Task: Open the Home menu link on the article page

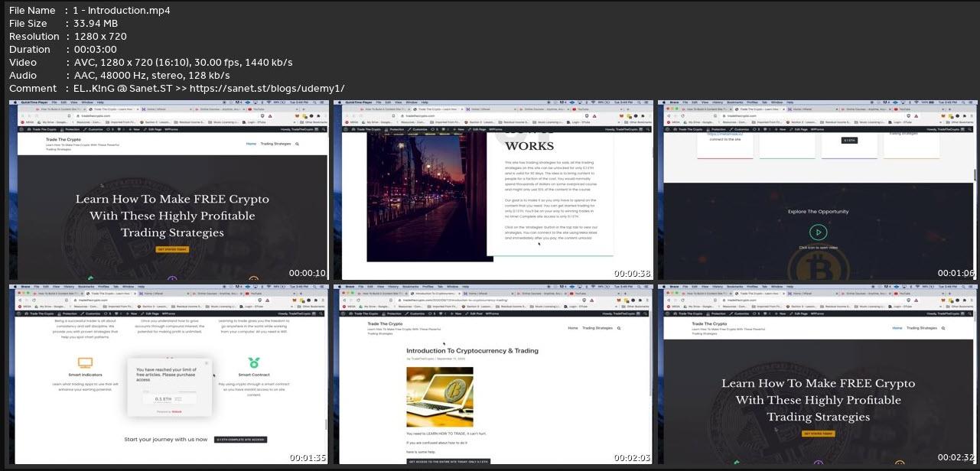Action: pyautogui.click(x=573, y=328)
